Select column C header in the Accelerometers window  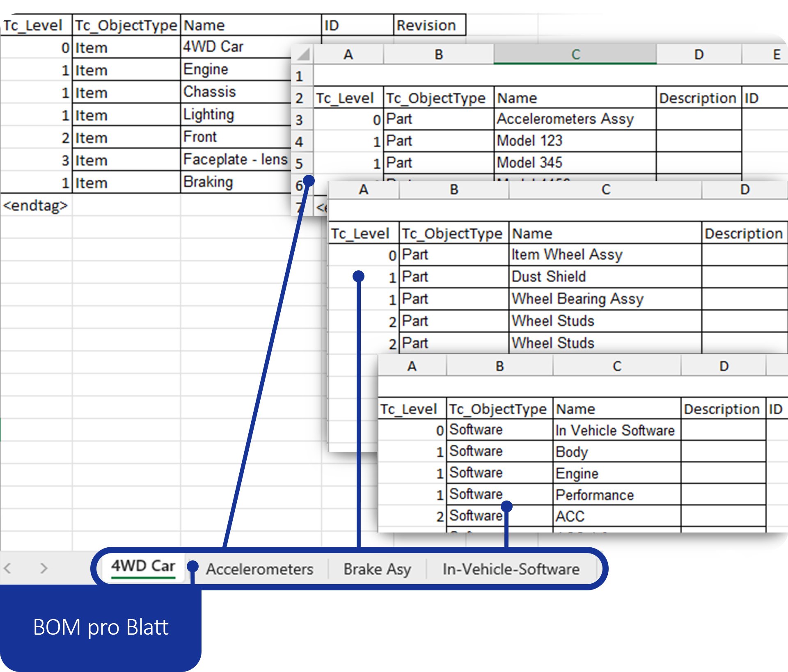pyautogui.click(x=576, y=53)
